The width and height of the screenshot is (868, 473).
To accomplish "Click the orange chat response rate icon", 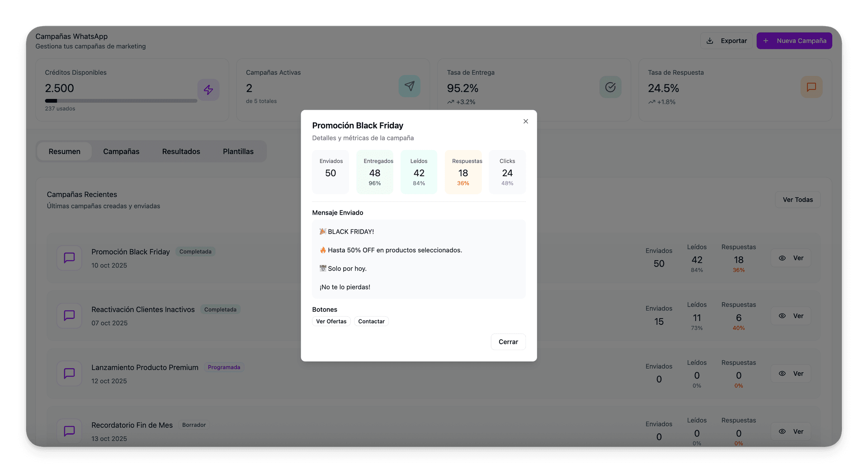I will (x=811, y=87).
